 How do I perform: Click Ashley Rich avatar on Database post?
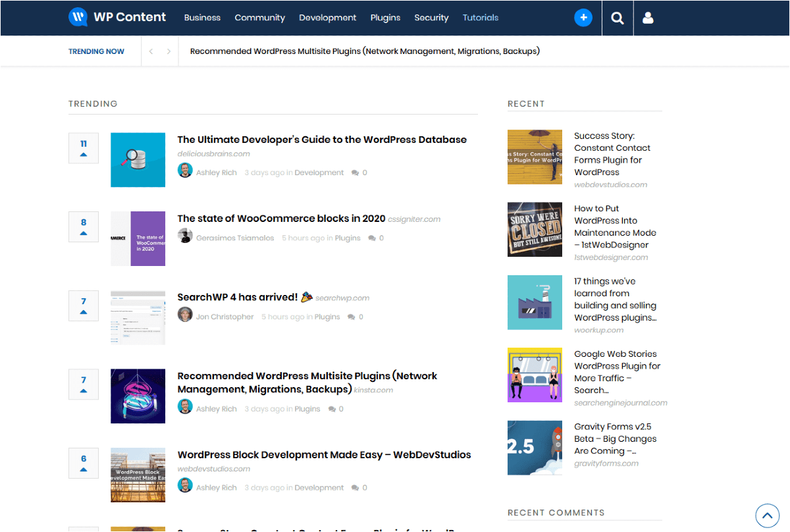coord(185,171)
